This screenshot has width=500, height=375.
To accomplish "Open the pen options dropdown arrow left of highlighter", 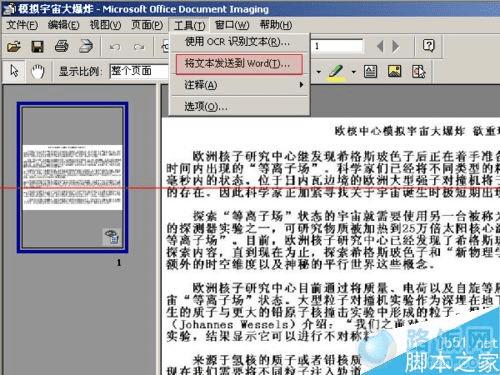I will point(319,71).
